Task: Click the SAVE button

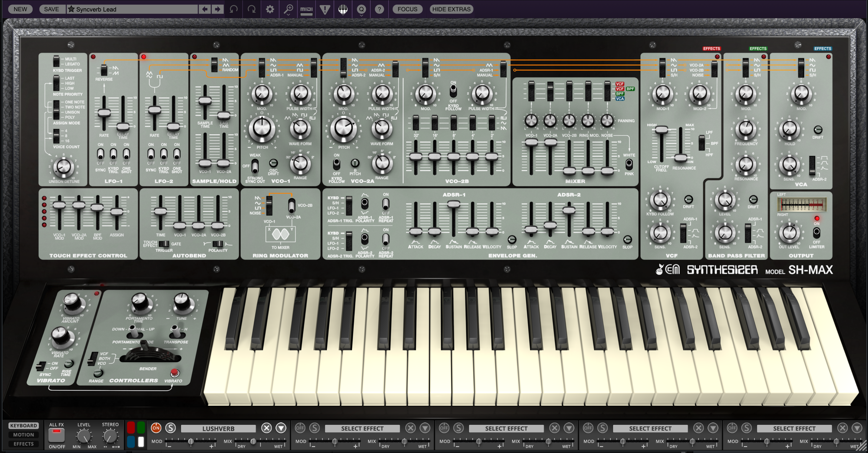Action: click(51, 9)
